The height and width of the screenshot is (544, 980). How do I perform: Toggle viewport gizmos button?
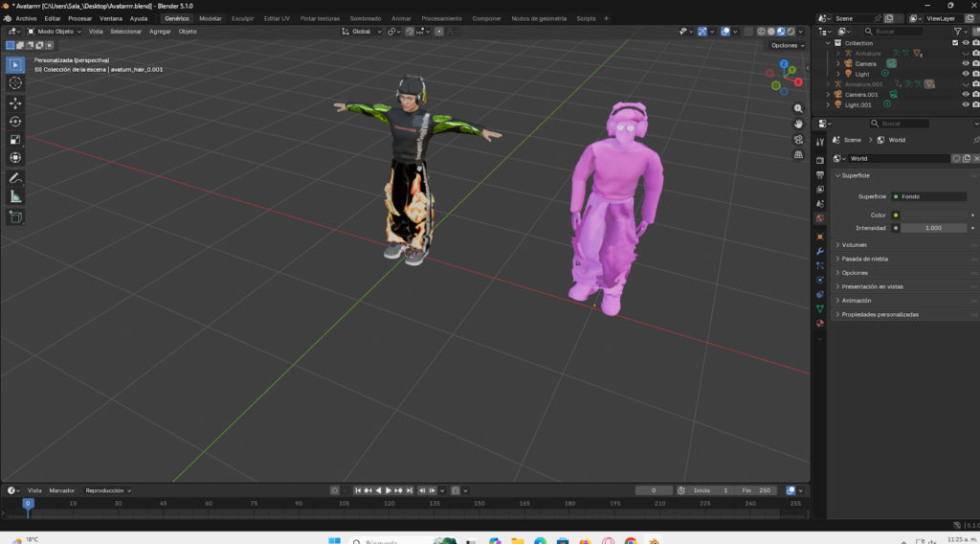(702, 32)
